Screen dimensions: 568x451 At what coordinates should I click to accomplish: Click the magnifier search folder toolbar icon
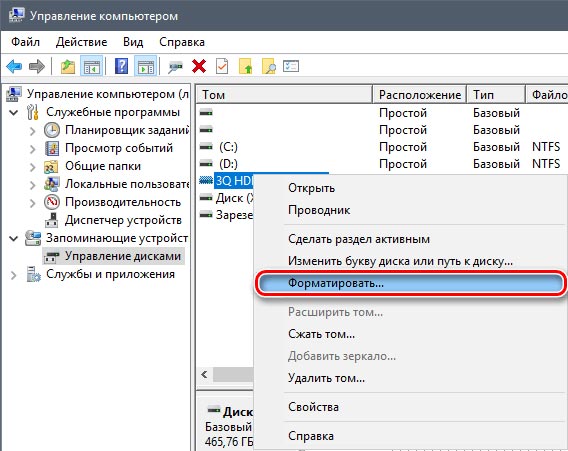point(268,66)
